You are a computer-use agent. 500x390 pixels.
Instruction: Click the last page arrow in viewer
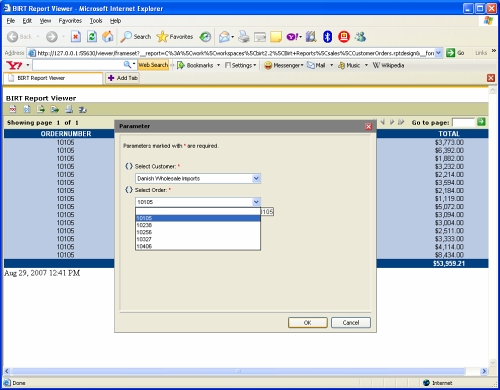click(401, 122)
